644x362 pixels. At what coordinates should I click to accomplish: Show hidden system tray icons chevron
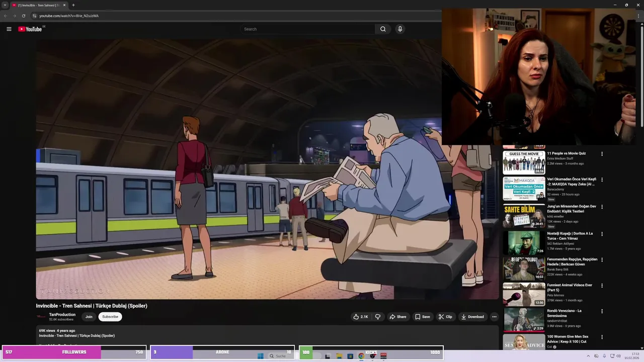coord(588,356)
